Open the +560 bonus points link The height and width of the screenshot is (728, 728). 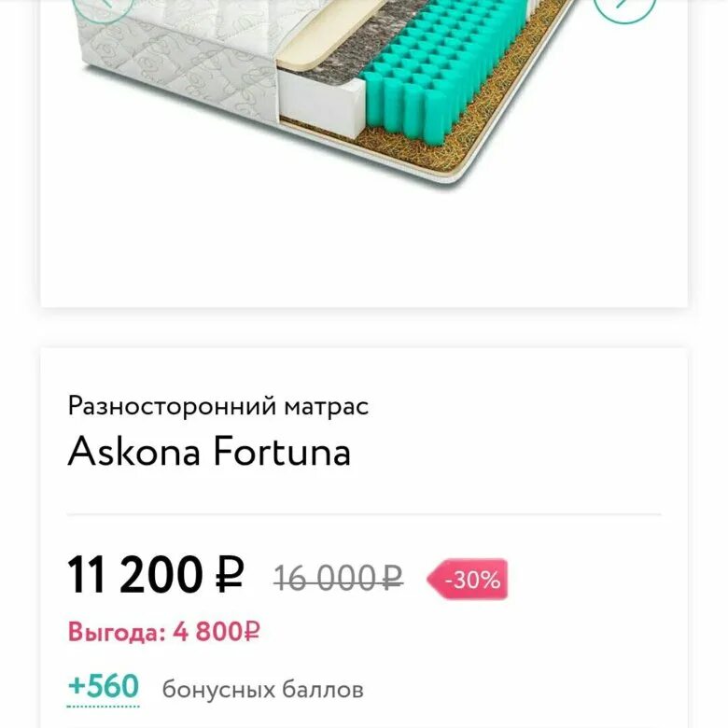coord(104,688)
